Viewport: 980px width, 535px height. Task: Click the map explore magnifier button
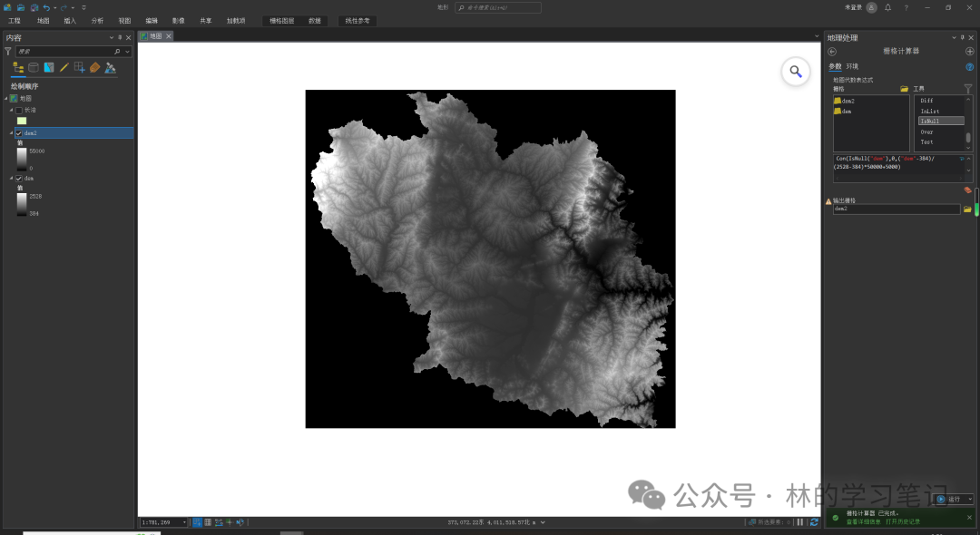point(795,72)
